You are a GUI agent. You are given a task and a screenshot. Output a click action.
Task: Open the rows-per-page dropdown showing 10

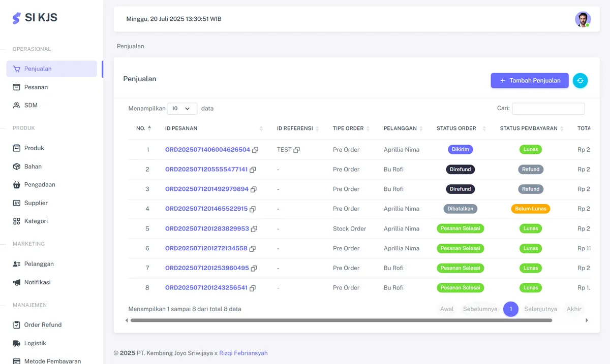coord(182,109)
